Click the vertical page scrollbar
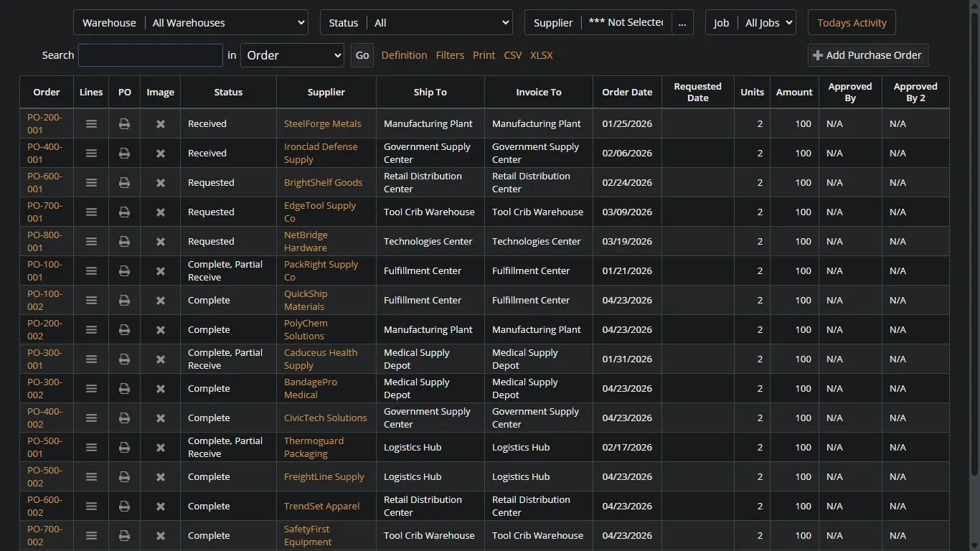Screen dimensions: 980x551 pyautogui.click(x=974, y=244)
